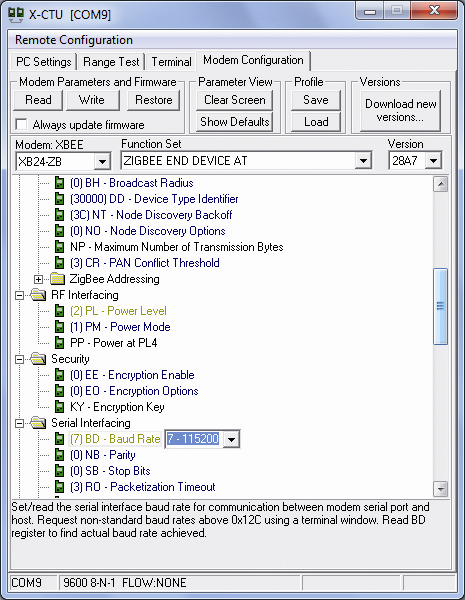
Task: Click Download new versions button
Action: [x=401, y=110]
